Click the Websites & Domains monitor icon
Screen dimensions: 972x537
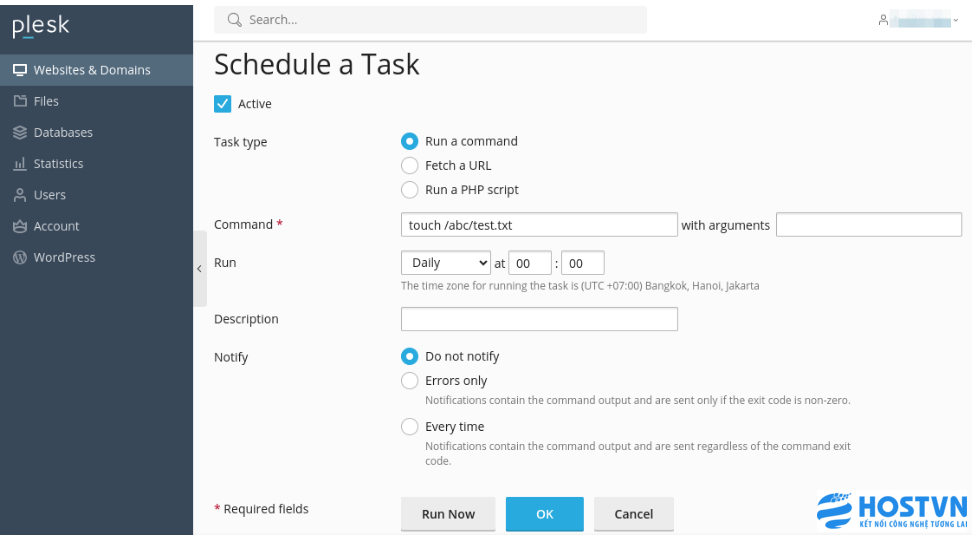(x=20, y=70)
